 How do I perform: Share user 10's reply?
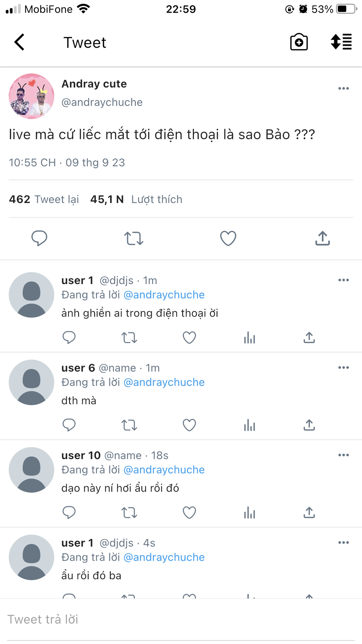(309, 513)
